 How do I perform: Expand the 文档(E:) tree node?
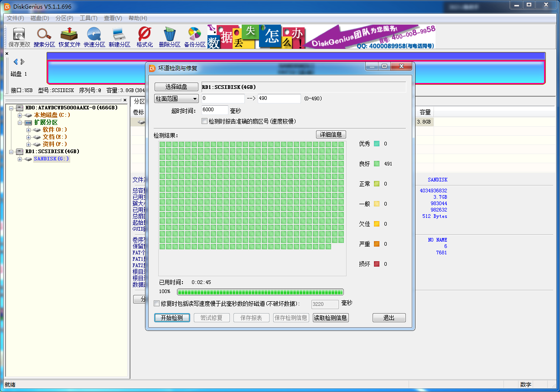(x=28, y=137)
